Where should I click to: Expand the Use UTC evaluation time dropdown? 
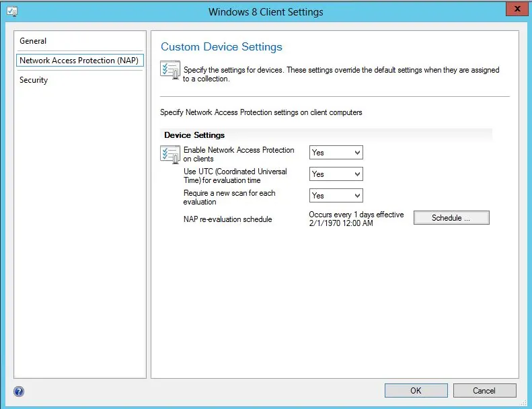(x=336, y=174)
